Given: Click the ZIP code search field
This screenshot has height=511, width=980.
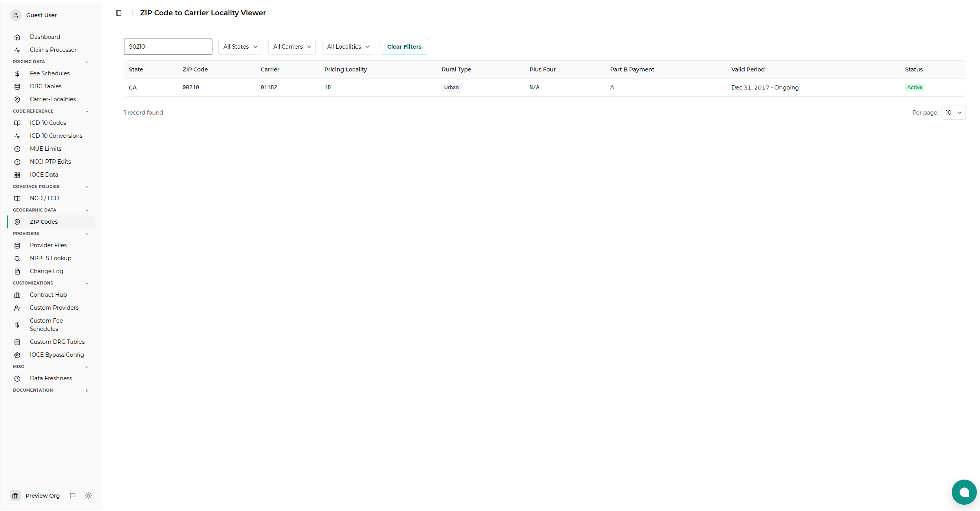Looking at the screenshot, I should [168, 47].
